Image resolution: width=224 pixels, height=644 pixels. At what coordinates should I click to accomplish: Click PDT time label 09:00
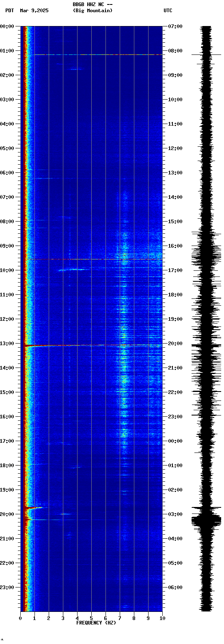pos(7,246)
